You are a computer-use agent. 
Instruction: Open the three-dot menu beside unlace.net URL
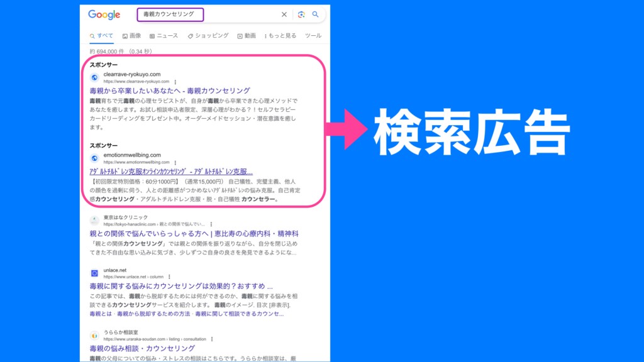click(169, 277)
